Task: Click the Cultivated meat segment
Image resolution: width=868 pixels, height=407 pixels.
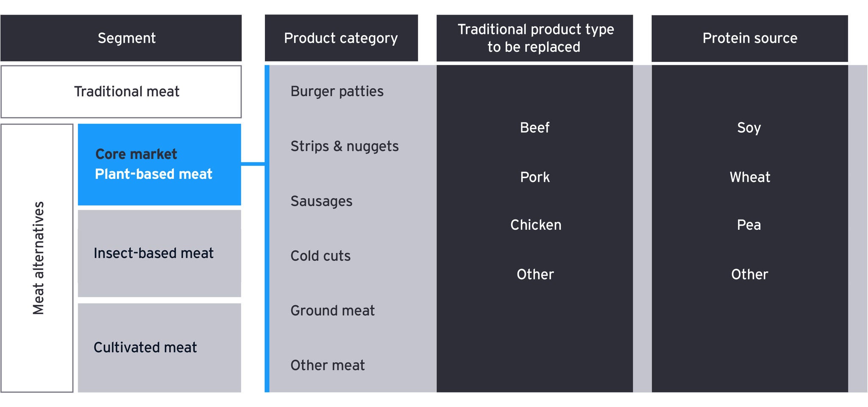Action: pos(159,348)
